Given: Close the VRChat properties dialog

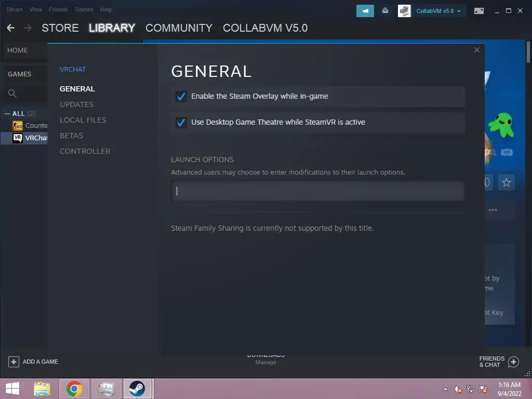Looking at the screenshot, I should click(x=477, y=50).
